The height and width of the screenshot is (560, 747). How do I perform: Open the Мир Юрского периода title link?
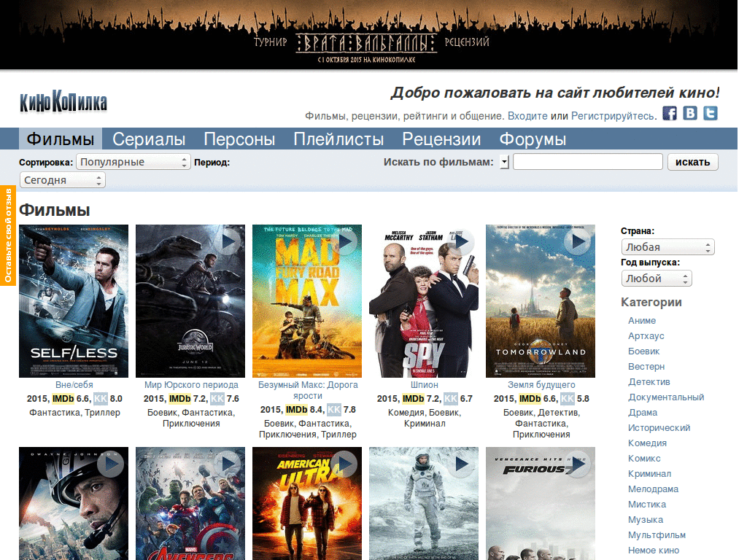(x=191, y=385)
